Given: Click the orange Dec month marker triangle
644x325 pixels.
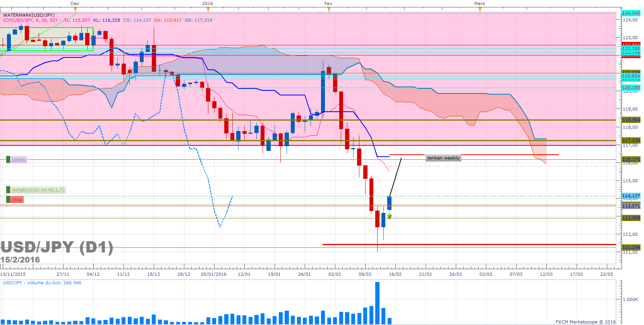Looking at the screenshot, I should (75, 9).
